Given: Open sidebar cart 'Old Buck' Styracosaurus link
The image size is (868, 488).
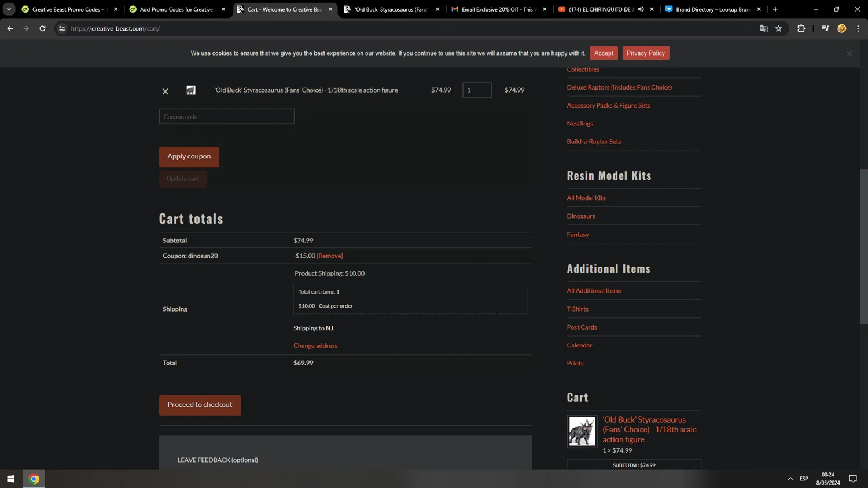Looking at the screenshot, I should [649, 430].
